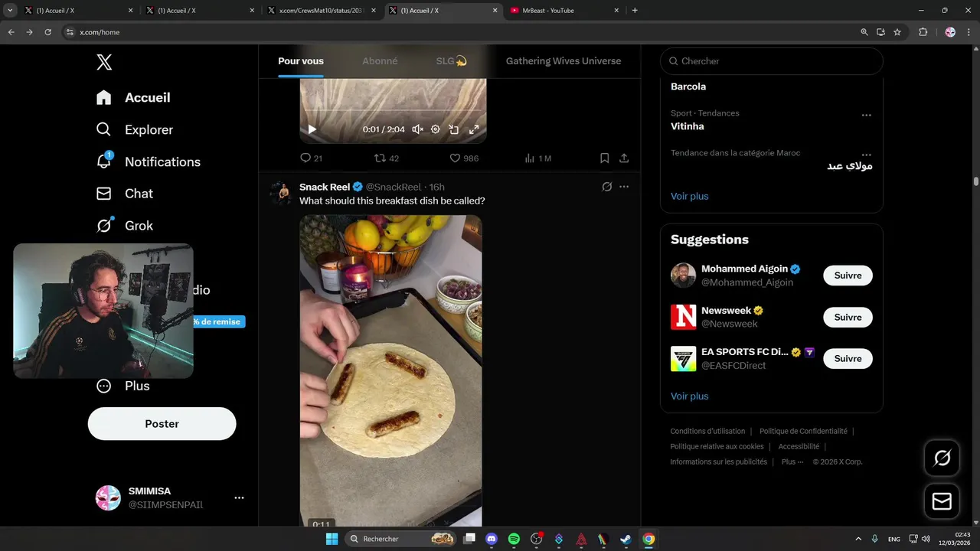This screenshot has height=551, width=980.
Task: Bookmark the top post
Action: point(604,158)
